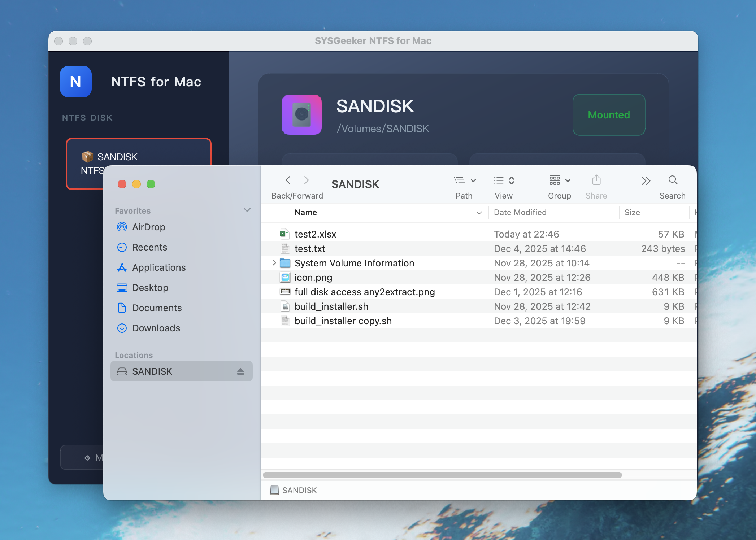This screenshot has height=540, width=756.
Task: Click the purple SANDISK disk icon
Action: (x=302, y=115)
